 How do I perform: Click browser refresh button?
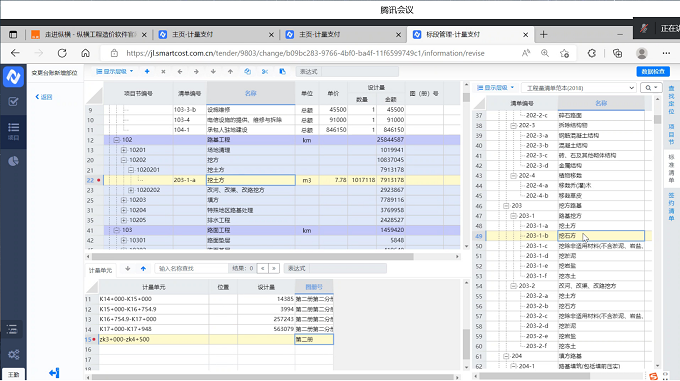pos(62,53)
